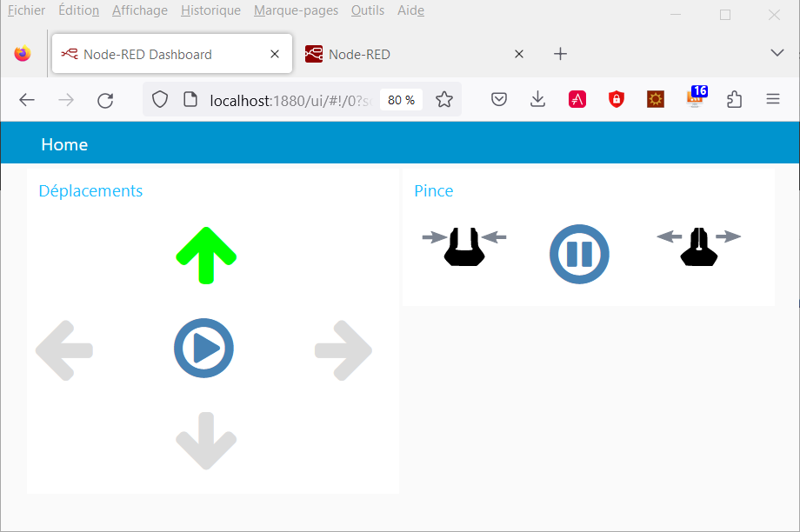
Task: Maximize the Firefox window
Action: click(x=725, y=14)
